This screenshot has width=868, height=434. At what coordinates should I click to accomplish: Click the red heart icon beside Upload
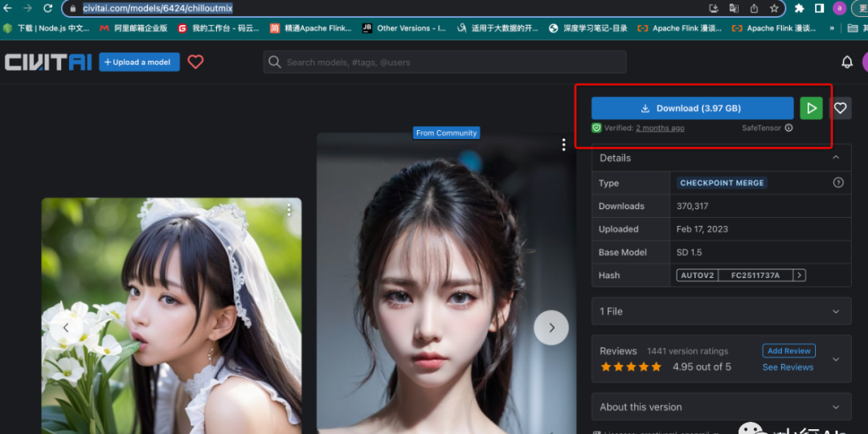195,62
